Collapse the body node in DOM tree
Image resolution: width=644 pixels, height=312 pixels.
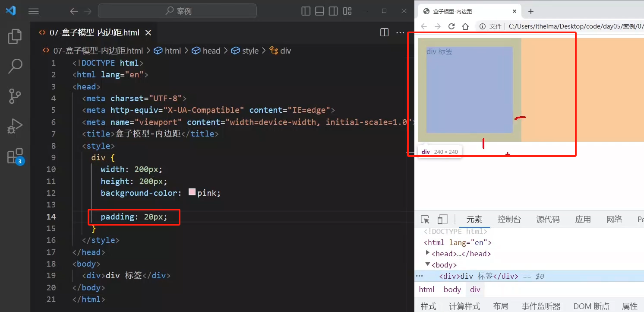428,264
